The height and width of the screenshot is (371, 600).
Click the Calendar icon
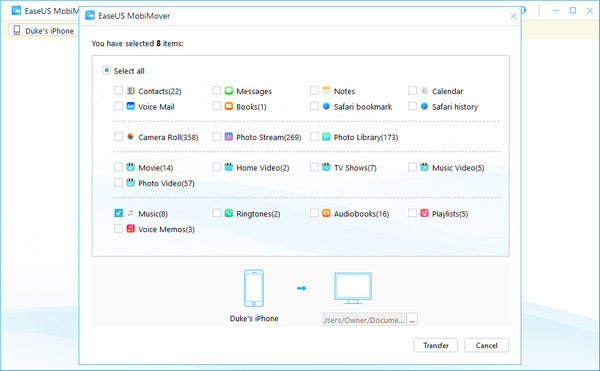point(424,91)
